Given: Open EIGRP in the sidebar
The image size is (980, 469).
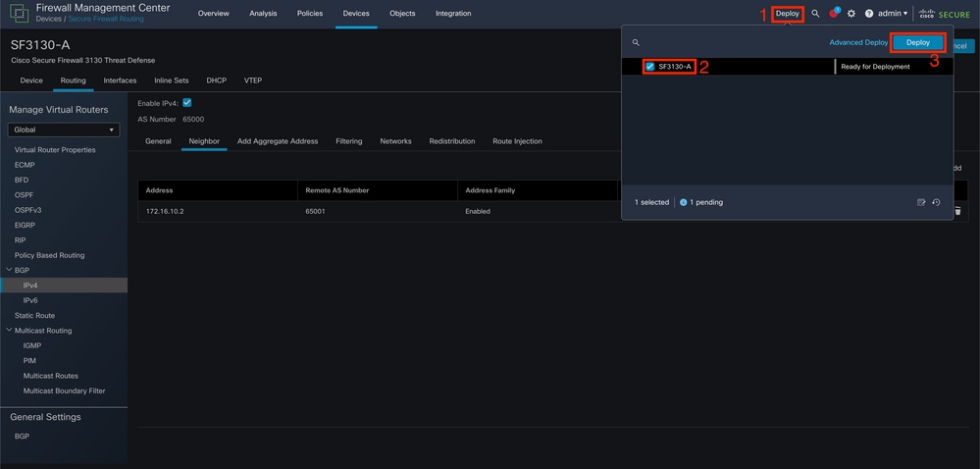Looking at the screenshot, I should click(25, 225).
